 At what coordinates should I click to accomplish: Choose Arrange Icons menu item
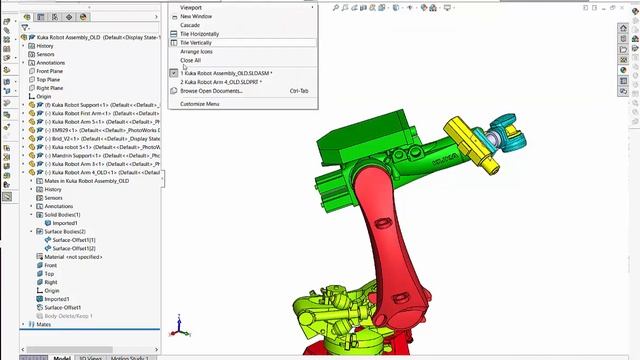pos(243,52)
